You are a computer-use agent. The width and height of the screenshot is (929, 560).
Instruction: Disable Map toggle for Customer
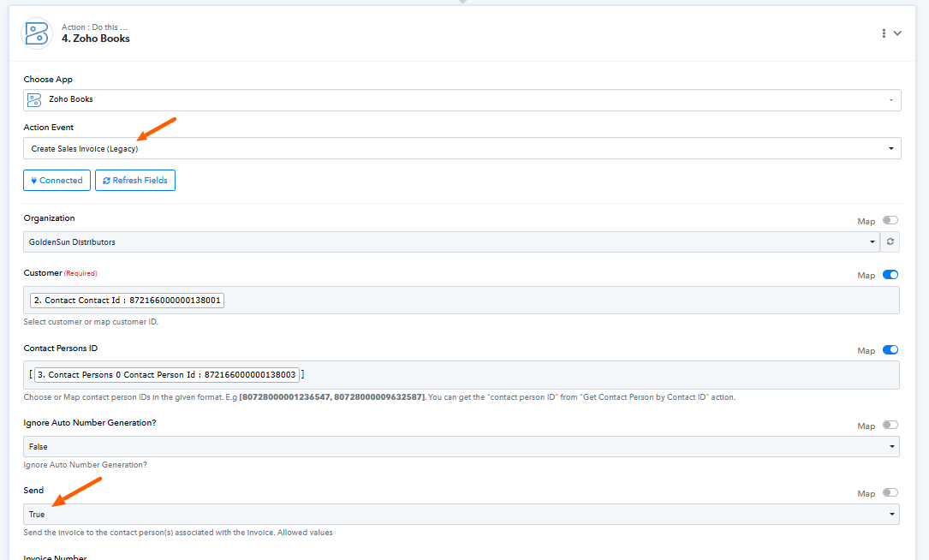(890, 275)
